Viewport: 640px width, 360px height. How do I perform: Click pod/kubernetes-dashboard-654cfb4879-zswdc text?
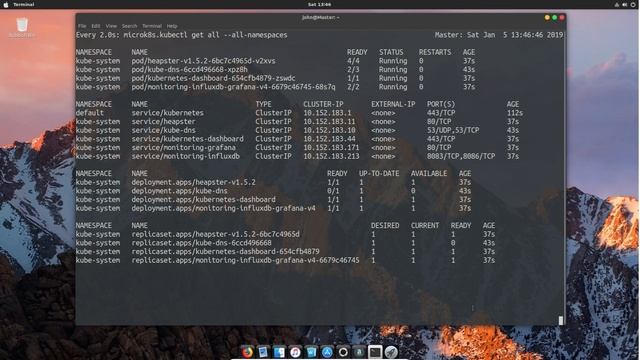click(213, 78)
